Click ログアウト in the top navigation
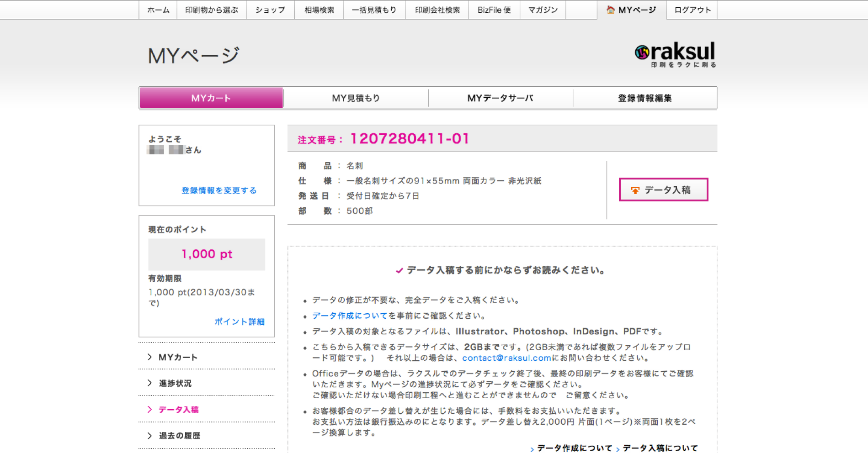868x453 pixels. [x=692, y=10]
